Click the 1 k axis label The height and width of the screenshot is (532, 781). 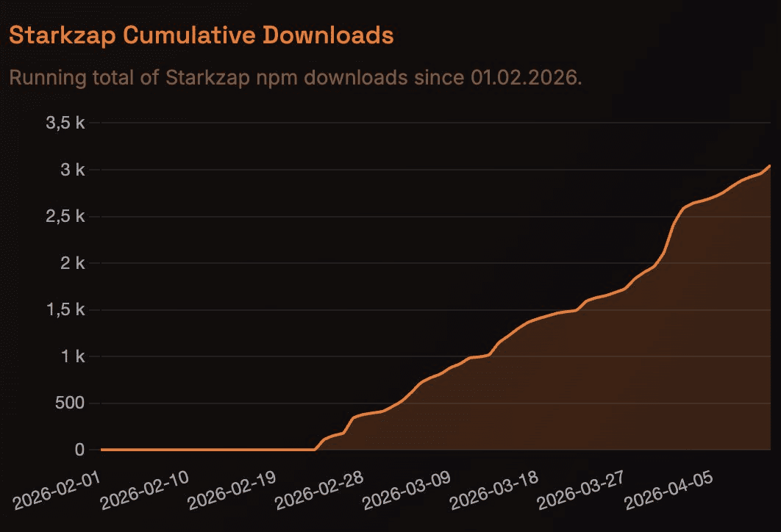[x=72, y=356]
